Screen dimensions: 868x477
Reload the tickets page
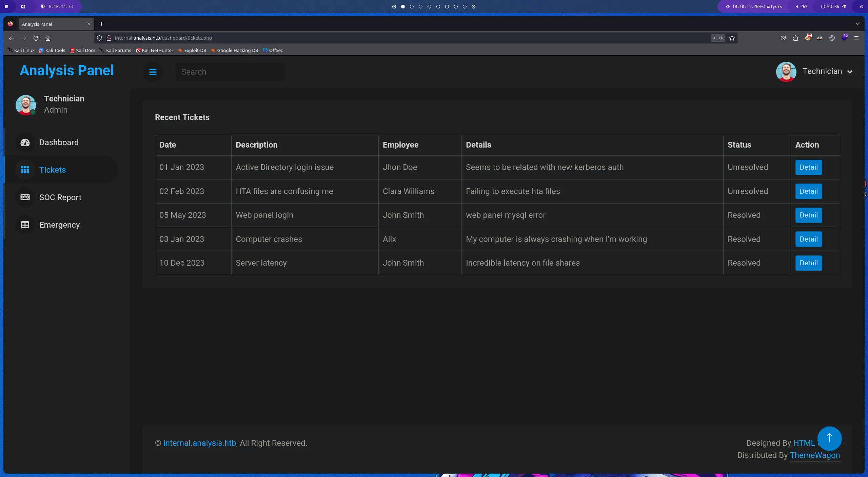(36, 38)
